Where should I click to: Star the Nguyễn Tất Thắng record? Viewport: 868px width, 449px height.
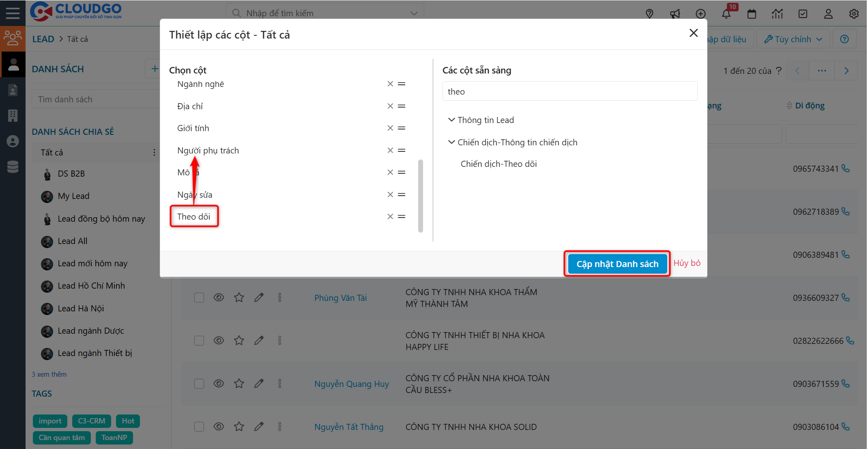(239, 426)
